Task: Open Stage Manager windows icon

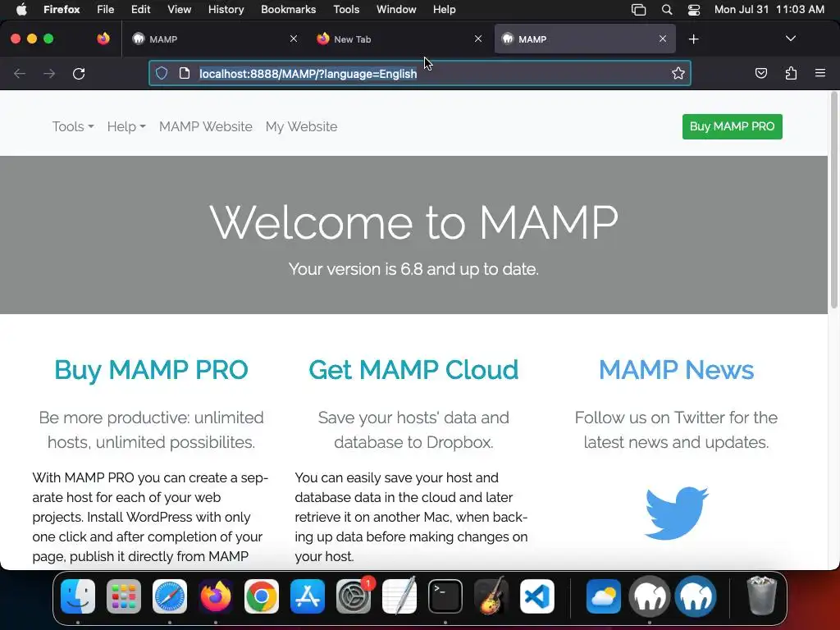Action: tap(638, 10)
